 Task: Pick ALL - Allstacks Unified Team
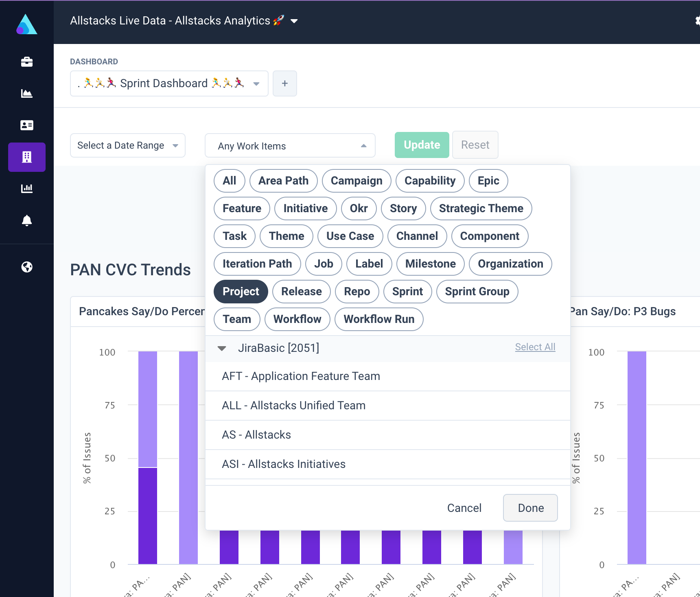[x=388, y=406]
